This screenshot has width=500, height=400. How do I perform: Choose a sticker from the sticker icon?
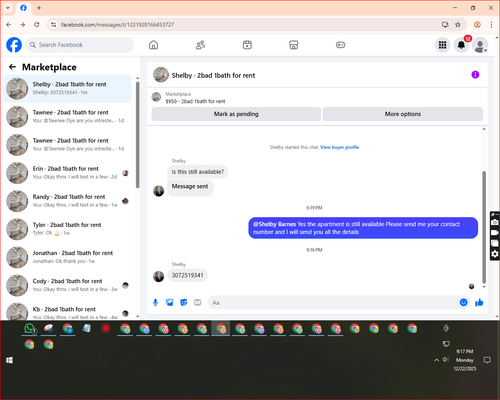[184, 302]
